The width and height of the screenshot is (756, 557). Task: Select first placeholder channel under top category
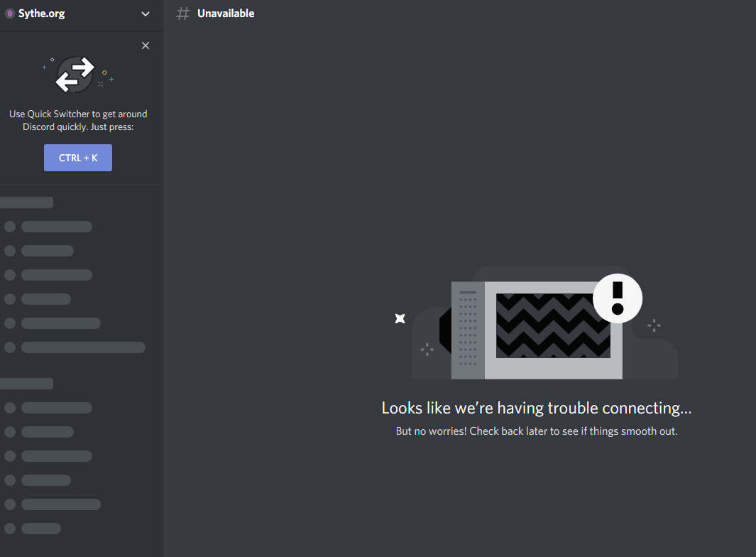click(x=57, y=227)
